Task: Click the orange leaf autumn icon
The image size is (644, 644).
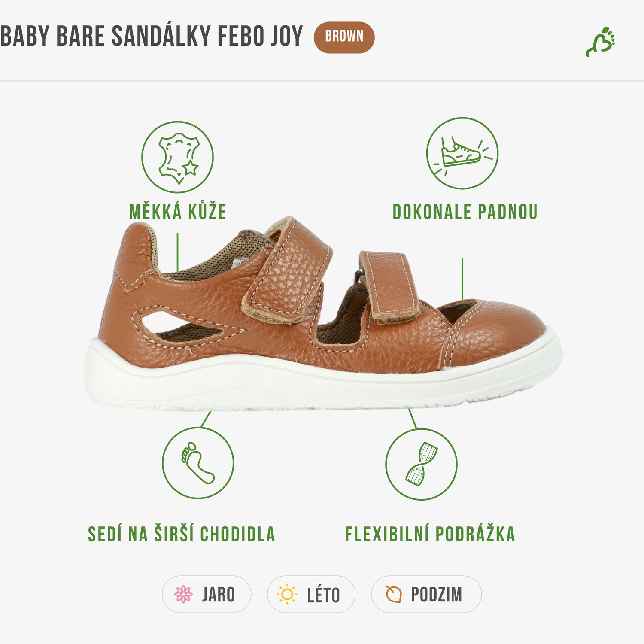Action: point(393,594)
